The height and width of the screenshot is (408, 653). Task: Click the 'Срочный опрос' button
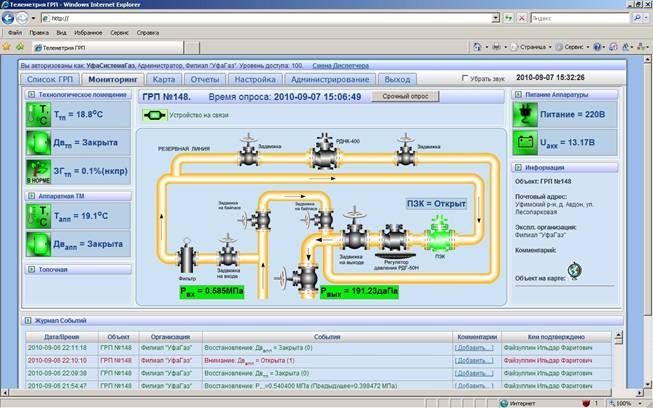(x=405, y=96)
